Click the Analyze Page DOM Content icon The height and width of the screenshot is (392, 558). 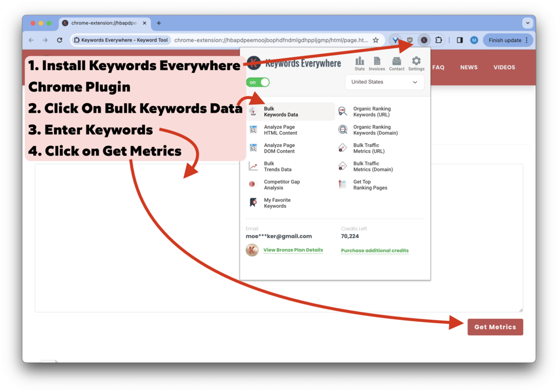coord(253,148)
